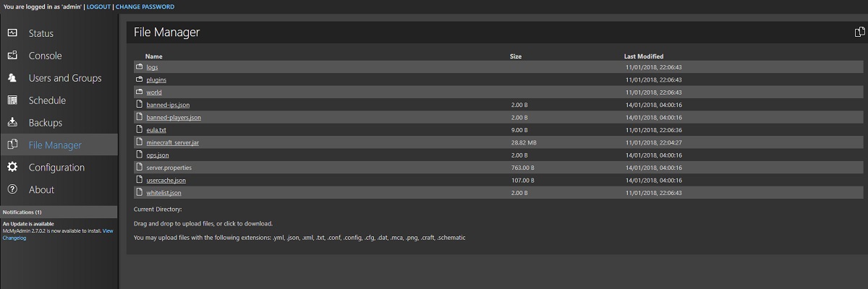Click the file icon beside minecraft_server.jar
This screenshot has height=289, width=868.
point(140,142)
